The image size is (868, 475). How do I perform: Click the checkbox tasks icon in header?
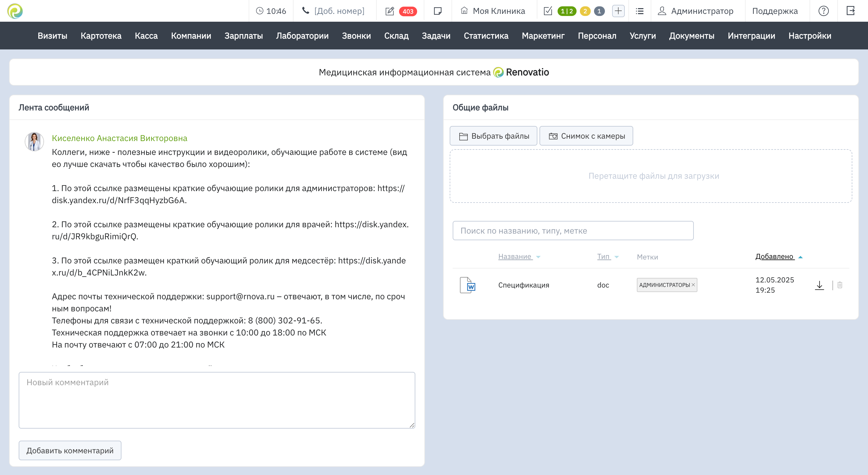click(548, 11)
